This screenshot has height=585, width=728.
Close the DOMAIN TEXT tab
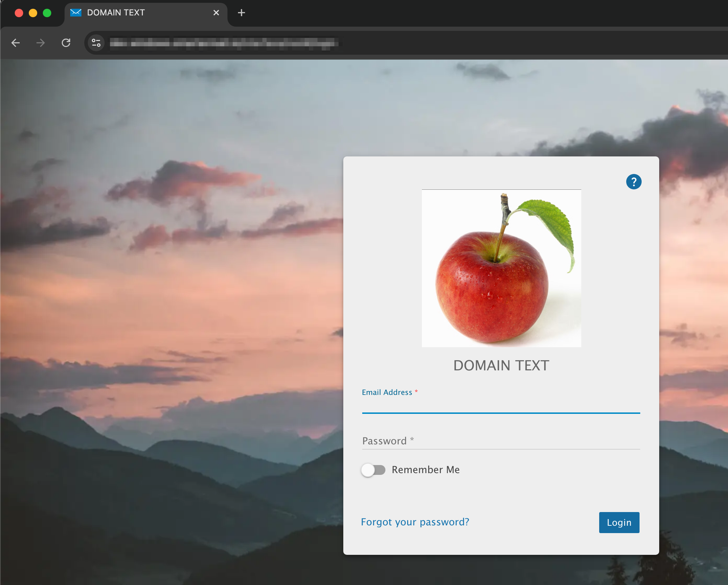(x=216, y=13)
